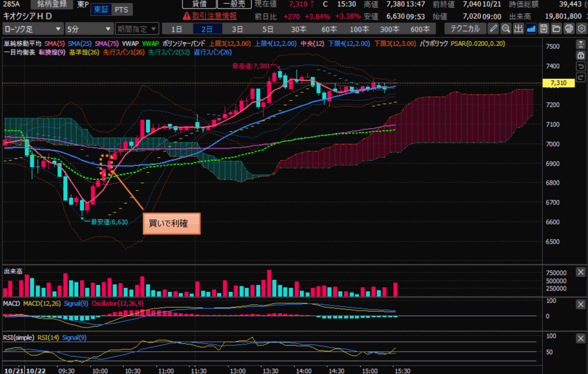This screenshot has height=374, width=588.
Task: Select the 300本 bar count tab
Action: click(x=390, y=29)
